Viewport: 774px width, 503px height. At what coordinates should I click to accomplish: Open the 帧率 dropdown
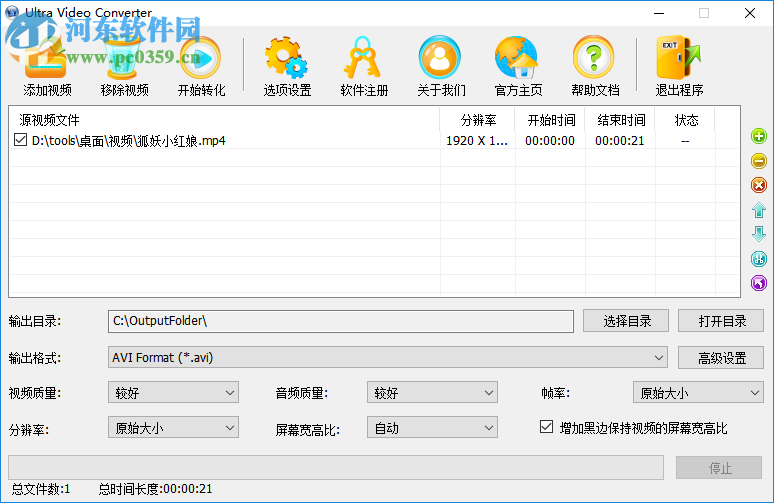pyautogui.click(x=698, y=392)
